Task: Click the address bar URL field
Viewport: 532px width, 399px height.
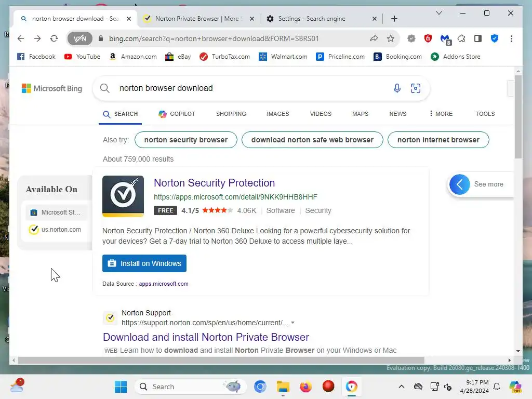Action: [x=214, y=38]
